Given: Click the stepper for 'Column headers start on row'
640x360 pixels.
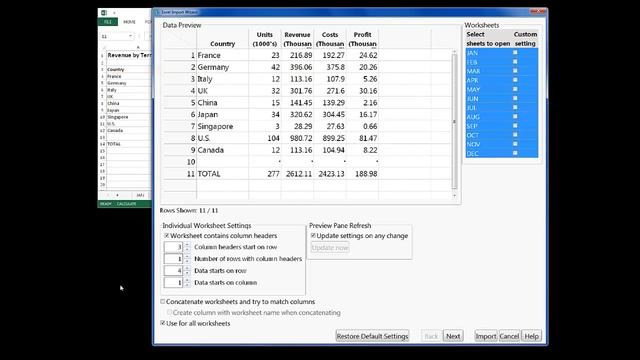Looking at the screenshot, I should 187,247.
